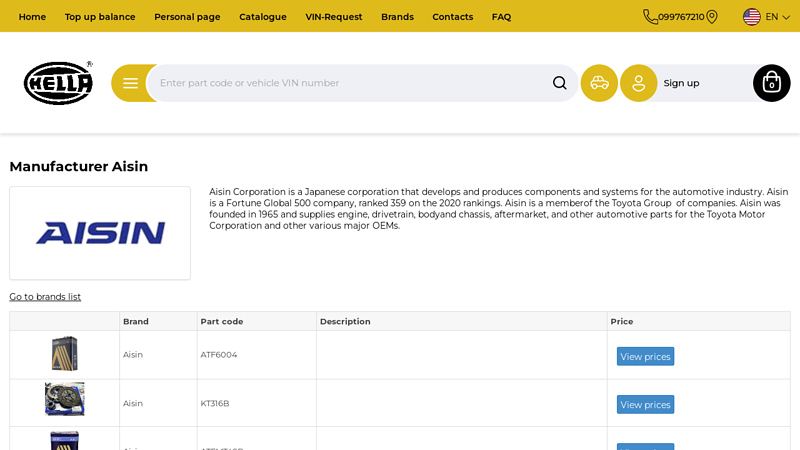View prices for ATF6004
Screen dimensions: 800x450
coord(645,356)
